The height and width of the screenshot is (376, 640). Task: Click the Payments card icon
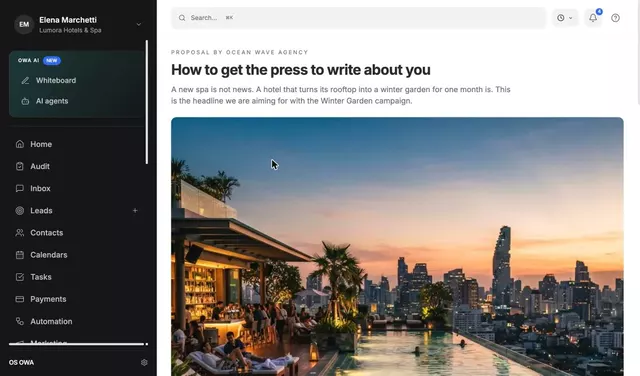pos(20,299)
